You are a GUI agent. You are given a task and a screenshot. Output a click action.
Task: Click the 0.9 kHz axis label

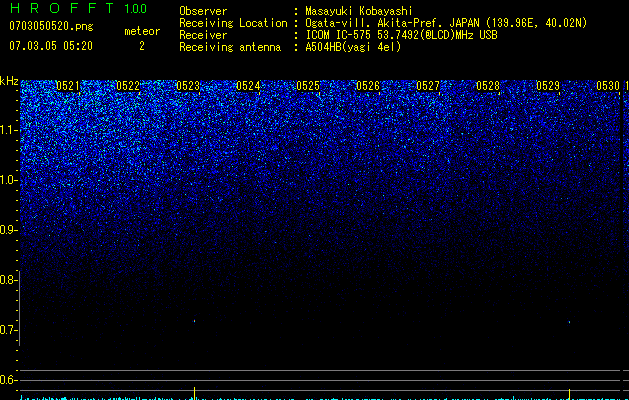[8, 230]
